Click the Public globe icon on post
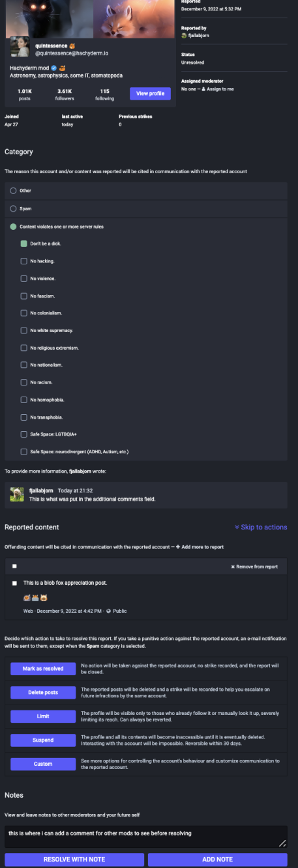 (x=109, y=610)
